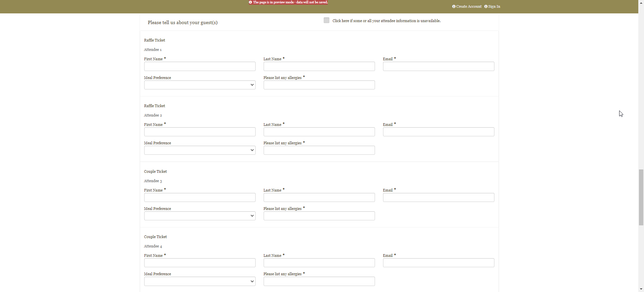Click 'Couple Ticket' text above Attendee 3
This screenshot has width=644, height=292.
tap(155, 171)
